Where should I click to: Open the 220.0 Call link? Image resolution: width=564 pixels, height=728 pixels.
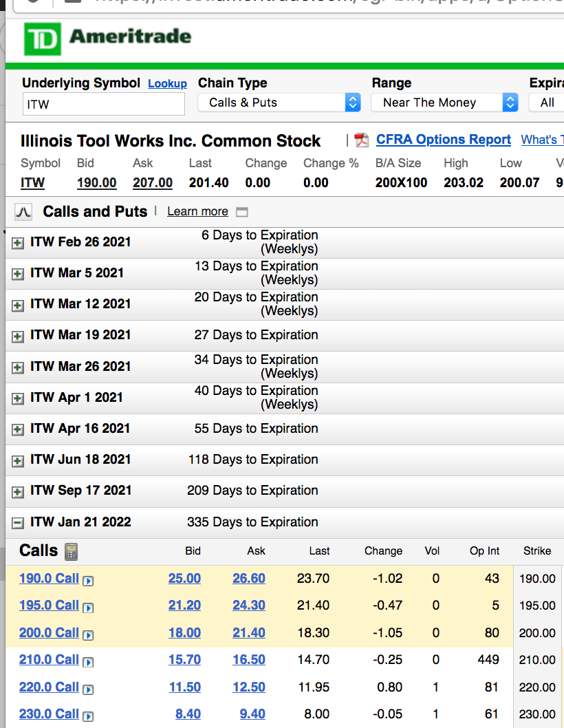point(49,687)
